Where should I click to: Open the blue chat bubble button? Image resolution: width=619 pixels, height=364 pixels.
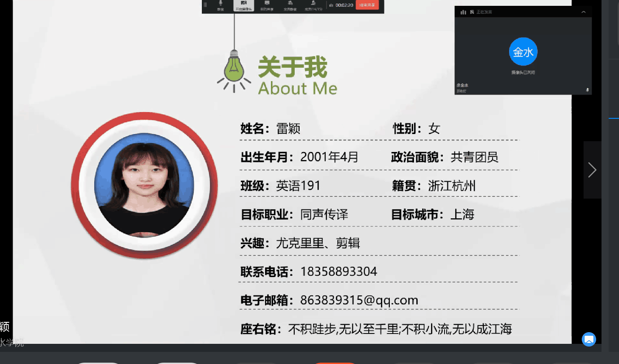click(588, 339)
